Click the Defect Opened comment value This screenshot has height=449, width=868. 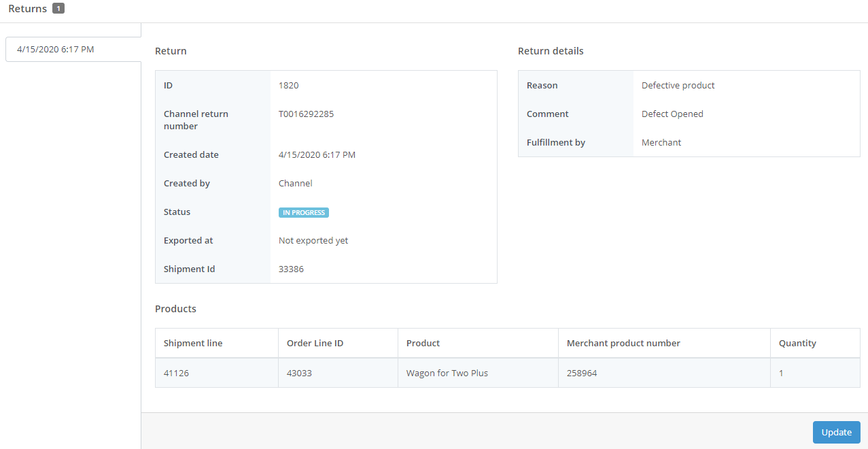coord(672,114)
